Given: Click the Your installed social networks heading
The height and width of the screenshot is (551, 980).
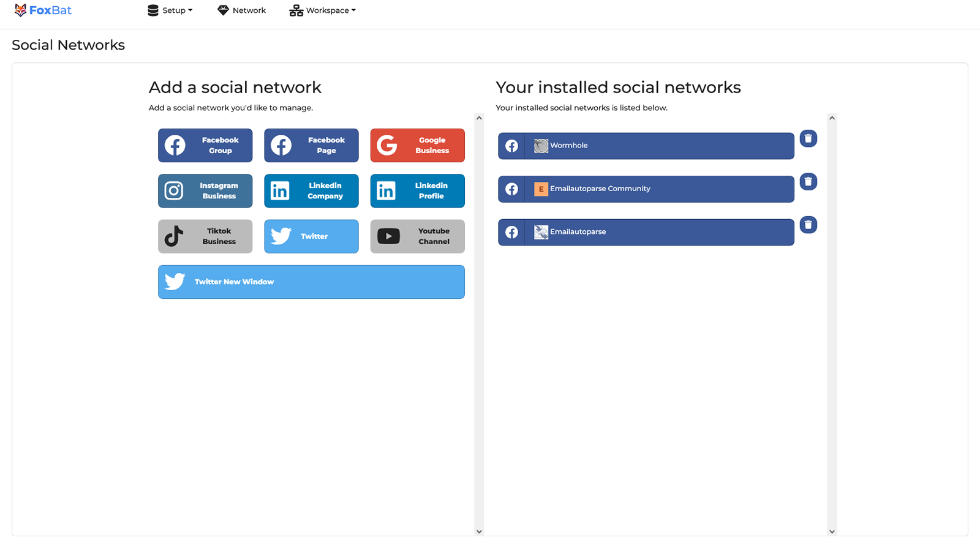Looking at the screenshot, I should (618, 88).
